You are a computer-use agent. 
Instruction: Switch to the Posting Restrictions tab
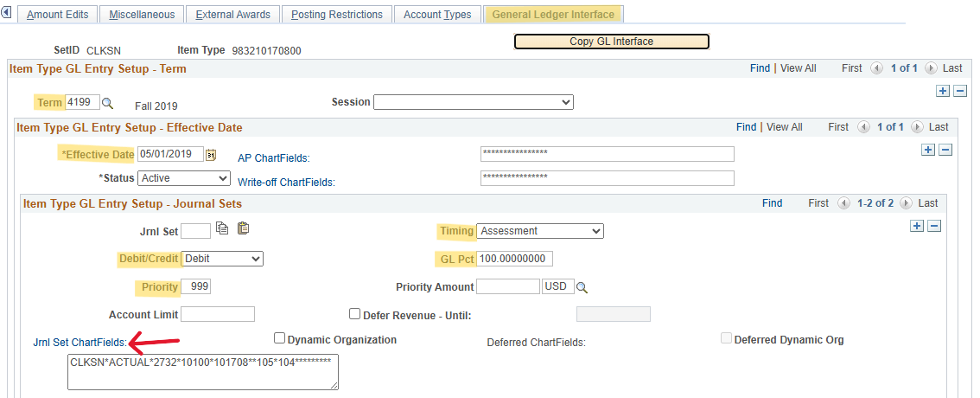tap(336, 15)
